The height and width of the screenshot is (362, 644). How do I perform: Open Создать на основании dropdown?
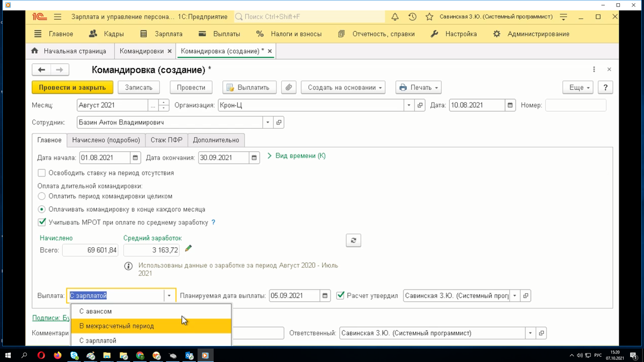click(x=343, y=87)
